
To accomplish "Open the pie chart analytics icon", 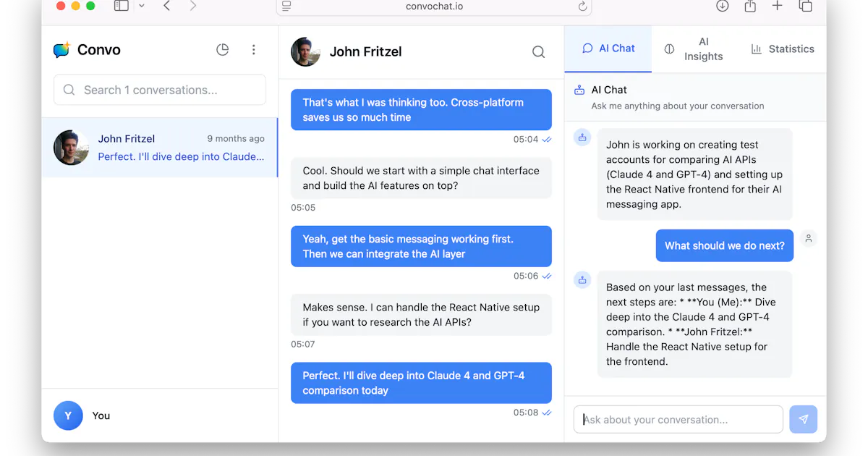I will [x=223, y=49].
